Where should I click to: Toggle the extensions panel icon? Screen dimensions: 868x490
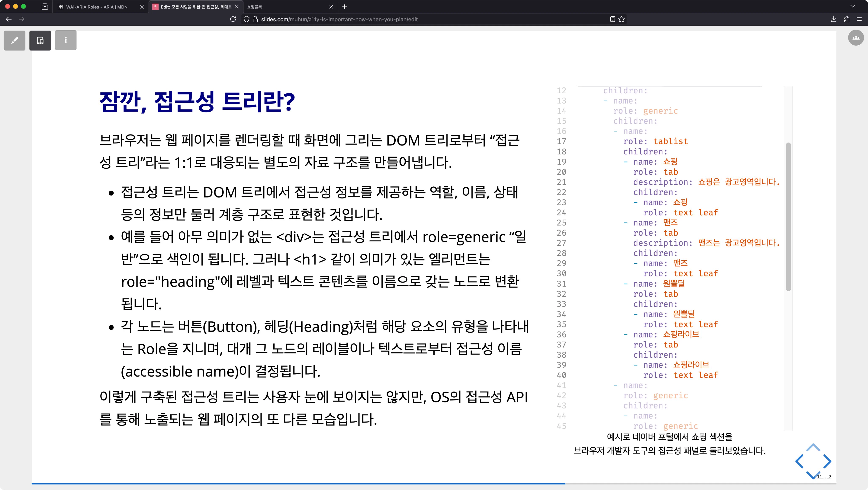click(846, 19)
